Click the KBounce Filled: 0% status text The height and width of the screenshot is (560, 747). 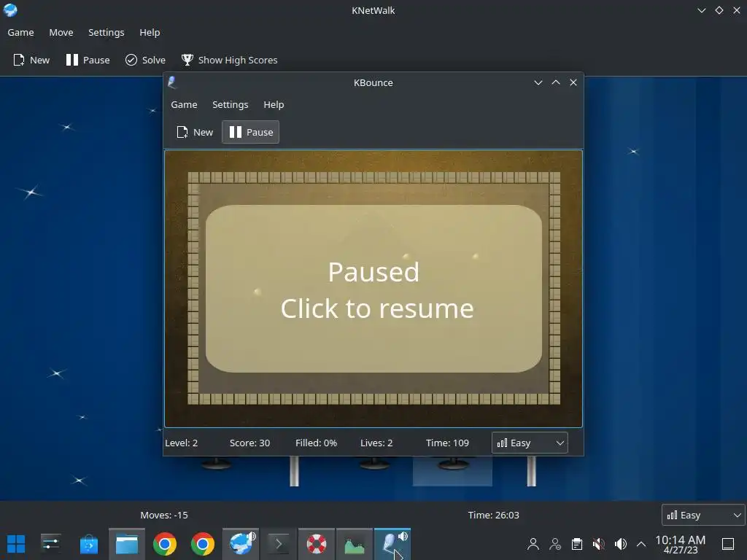(x=316, y=443)
